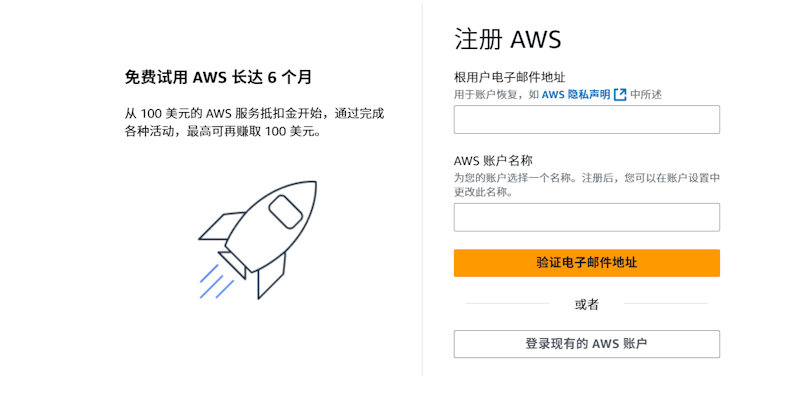The height and width of the screenshot is (393, 800).
Task: Click 免费试用 AWS 长达 6 个月 heading
Action: tap(218, 78)
